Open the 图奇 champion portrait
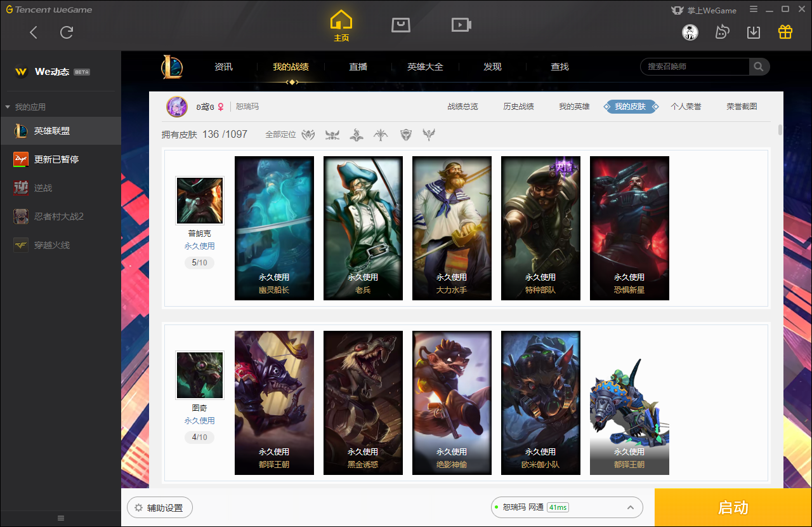 pyautogui.click(x=200, y=375)
